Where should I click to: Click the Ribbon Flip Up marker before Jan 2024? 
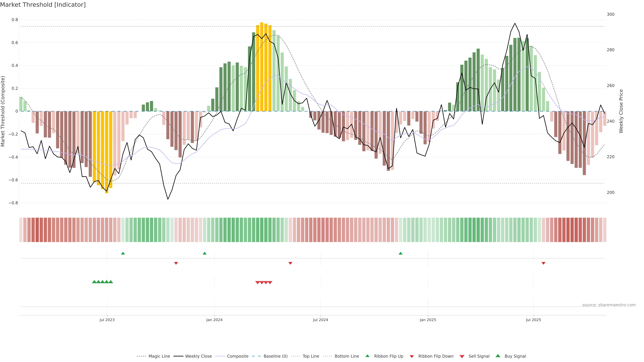[x=204, y=253]
